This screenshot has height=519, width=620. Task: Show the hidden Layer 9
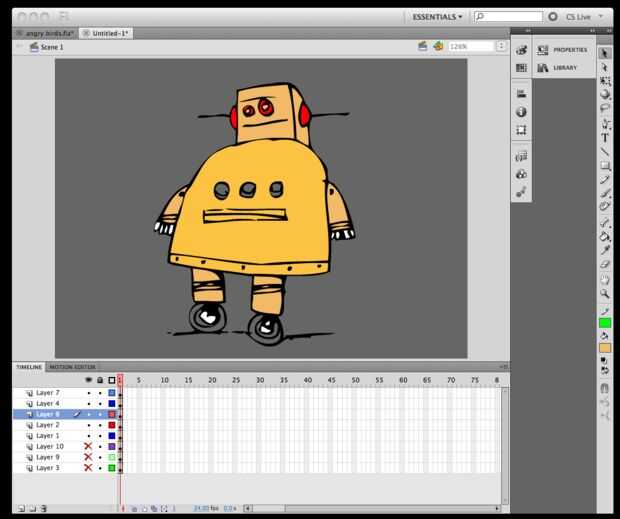point(88,457)
